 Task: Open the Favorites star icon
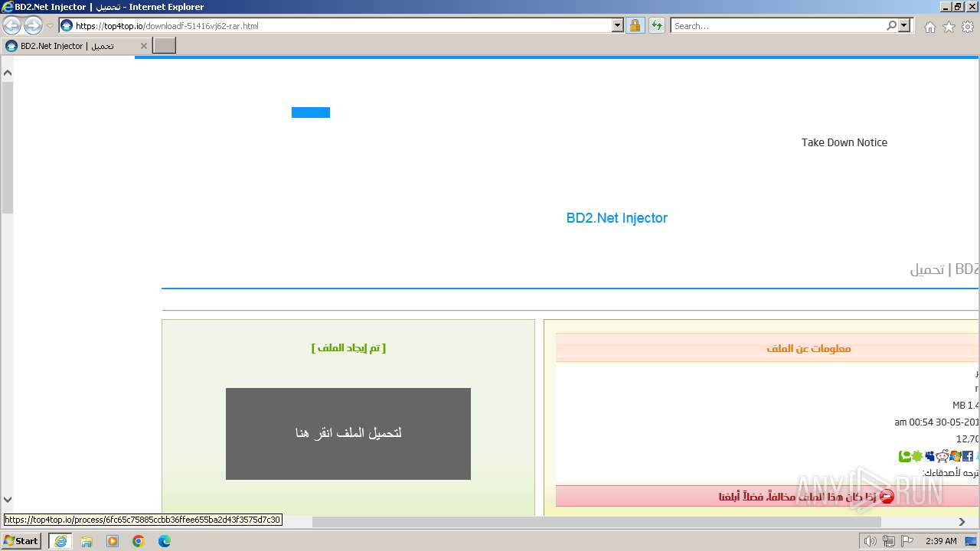pos(949,27)
